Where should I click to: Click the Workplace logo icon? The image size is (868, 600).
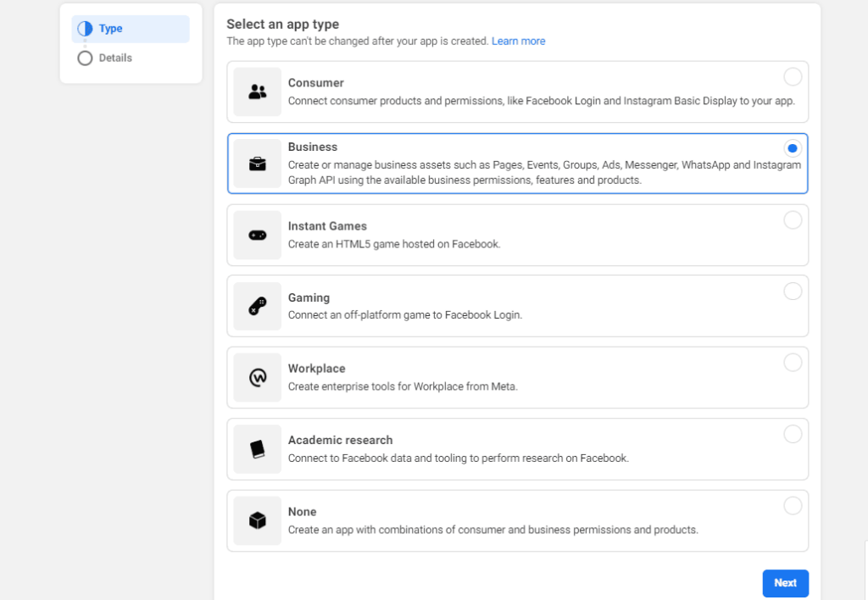click(x=257, y=377)
